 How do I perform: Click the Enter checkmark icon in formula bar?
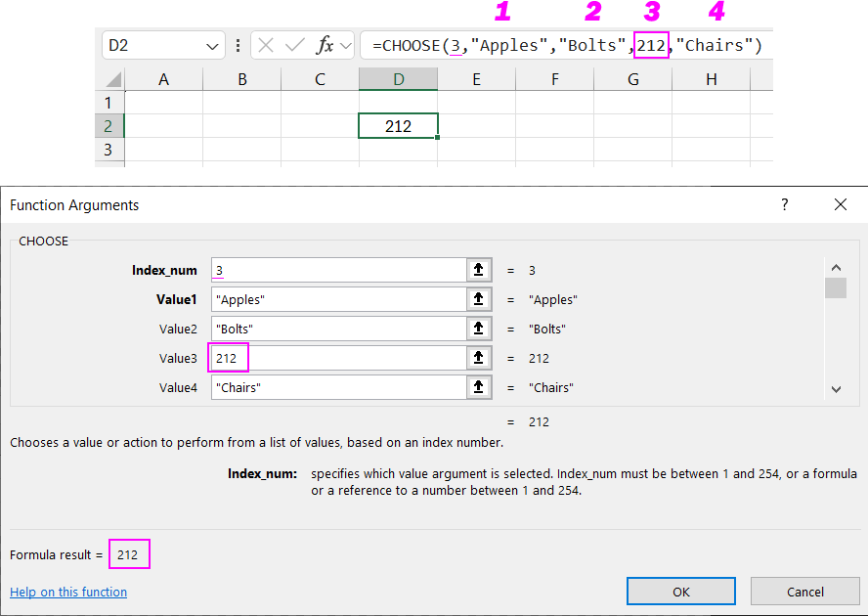click(x=294, y=46)
